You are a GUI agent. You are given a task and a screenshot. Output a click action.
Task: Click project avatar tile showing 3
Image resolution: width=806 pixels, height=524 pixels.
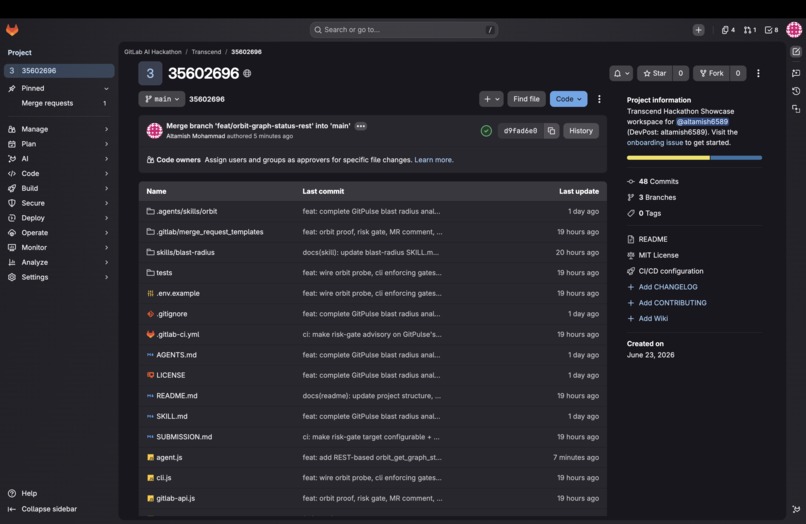(150, 74)
